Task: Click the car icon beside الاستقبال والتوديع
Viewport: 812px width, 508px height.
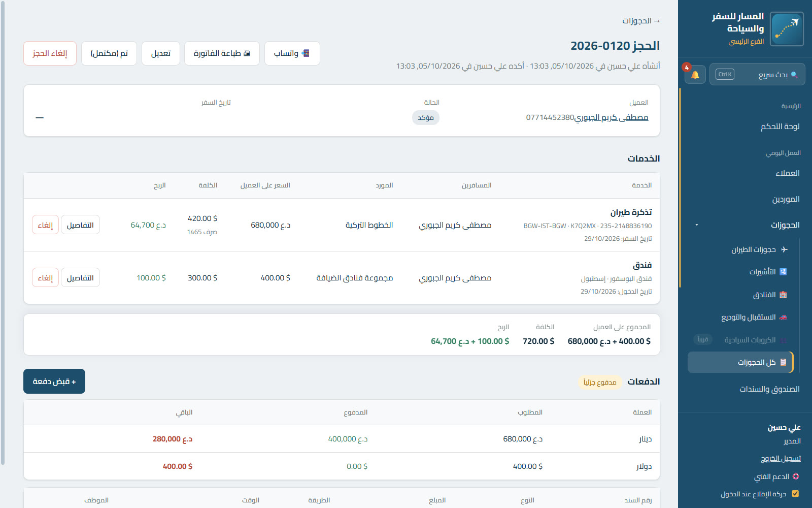Action: point(783,317)
